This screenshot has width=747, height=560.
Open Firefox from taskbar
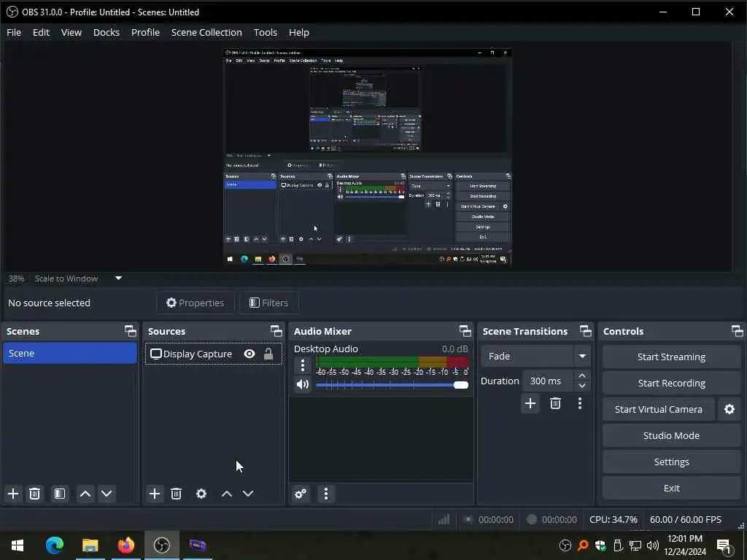[x=125, y=545]
